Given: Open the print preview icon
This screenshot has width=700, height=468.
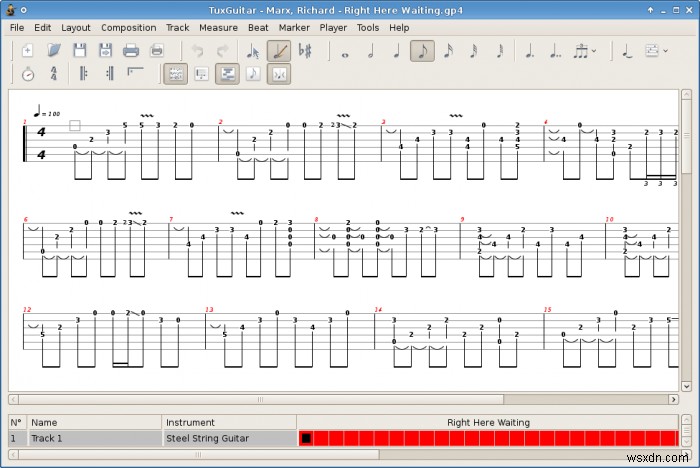Looking at the screenshot, I should tap(157, 50).
